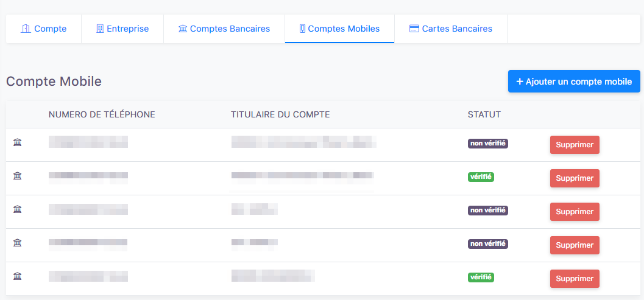This screenshot has height=300, width=644.
Task: Open the Cartes Bancaires tab
Action: point(450,29)
